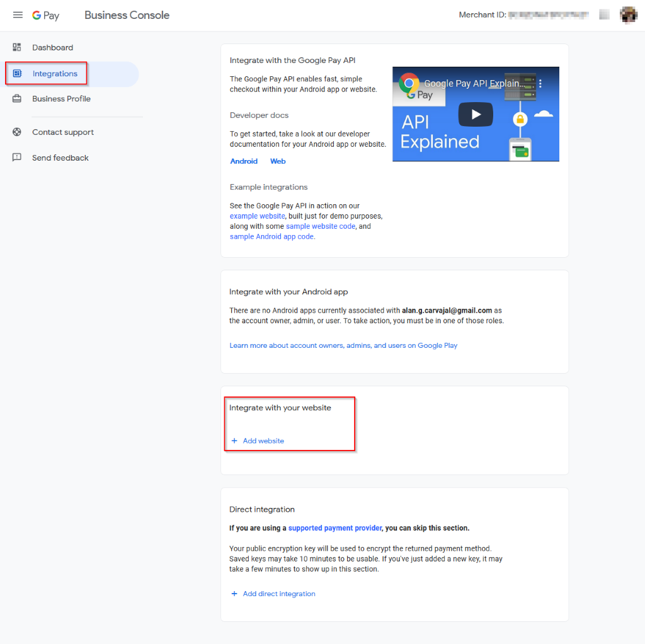
Task: Open the user account avatar
Action: click(x=629, y=15)
